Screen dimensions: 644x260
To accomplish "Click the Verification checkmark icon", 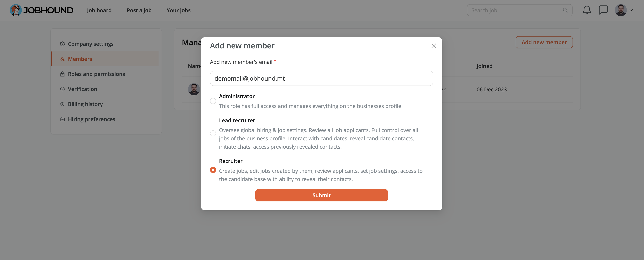I will click(x=62, y=89).
